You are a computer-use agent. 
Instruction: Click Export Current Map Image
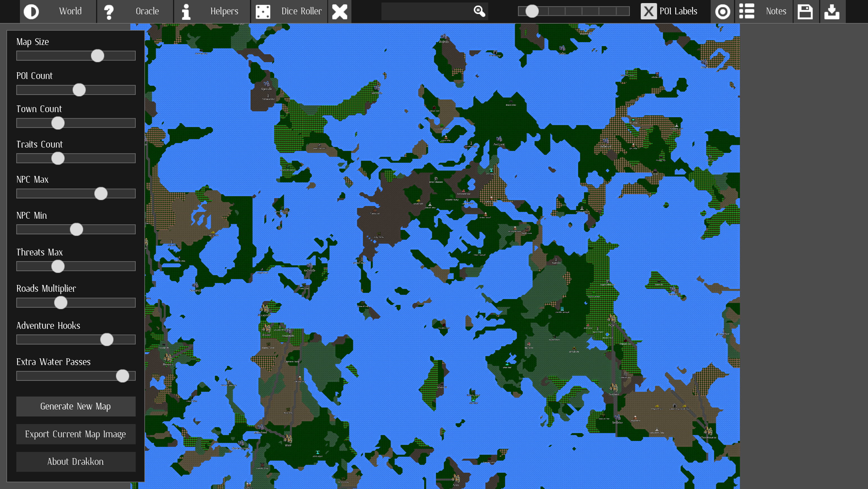76,434
